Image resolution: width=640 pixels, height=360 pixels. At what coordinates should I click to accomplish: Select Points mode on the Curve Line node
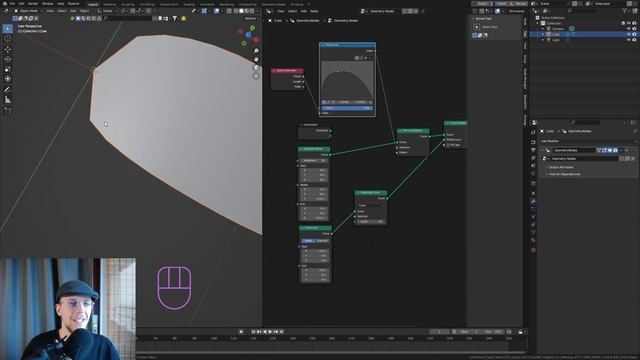click(x=308, y=241)
